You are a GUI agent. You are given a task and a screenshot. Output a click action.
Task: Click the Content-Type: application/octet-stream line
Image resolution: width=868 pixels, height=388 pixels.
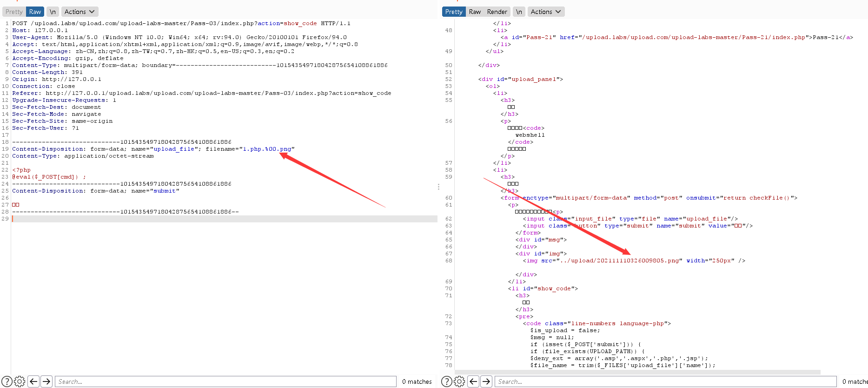point(83,156)
